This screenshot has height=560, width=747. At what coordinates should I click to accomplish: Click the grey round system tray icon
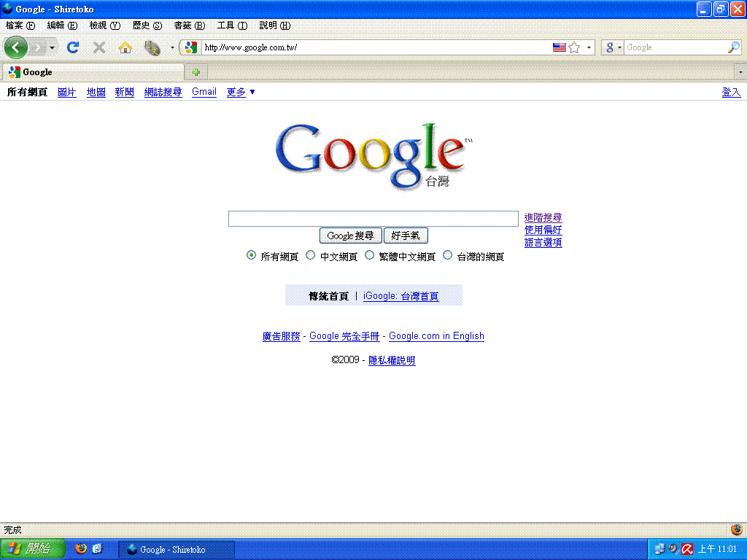tap(673, 549)
